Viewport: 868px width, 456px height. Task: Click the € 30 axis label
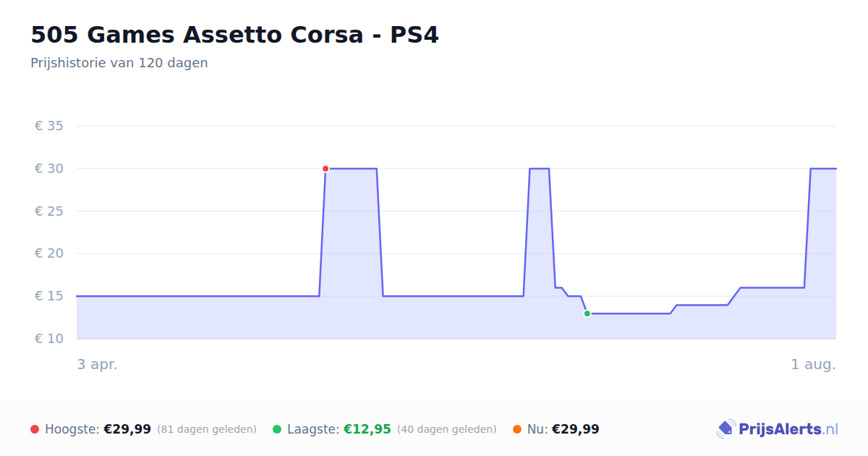click(49, 169)
